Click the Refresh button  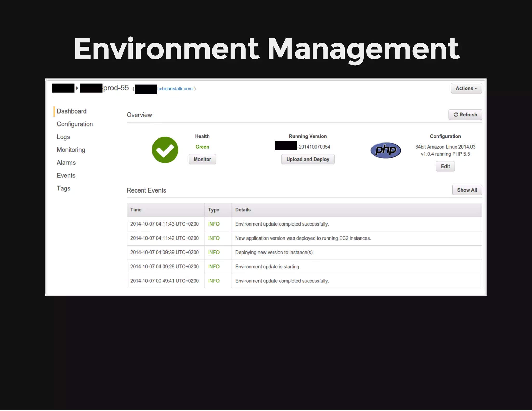coord(465,115)
